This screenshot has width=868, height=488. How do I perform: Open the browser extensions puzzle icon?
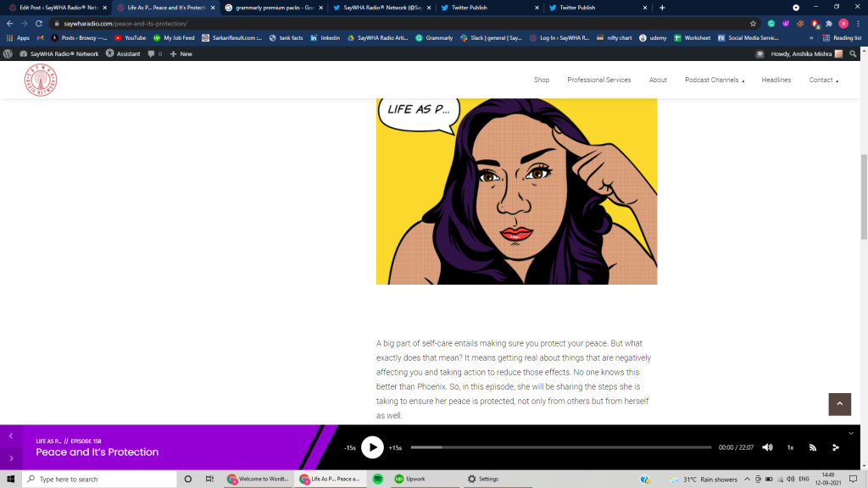pyautogui.click(x=829, y=23)
